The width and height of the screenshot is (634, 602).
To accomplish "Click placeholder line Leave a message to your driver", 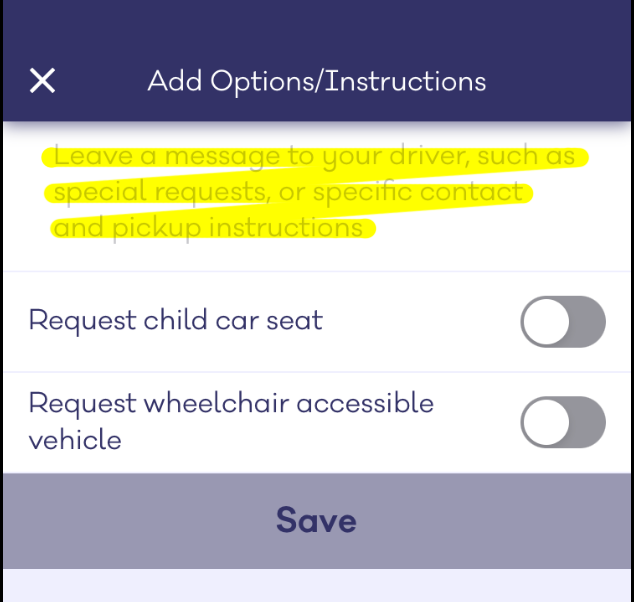I will 314,156.
